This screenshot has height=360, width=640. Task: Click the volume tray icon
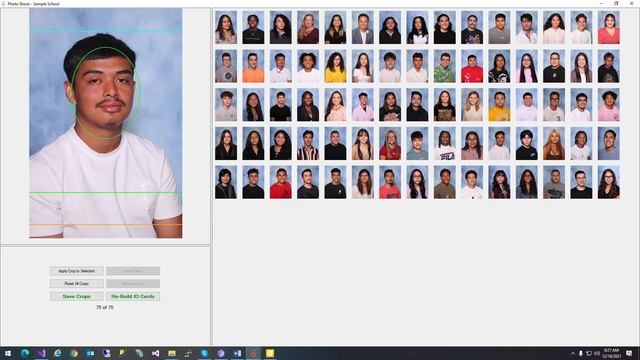pos(597,353)
